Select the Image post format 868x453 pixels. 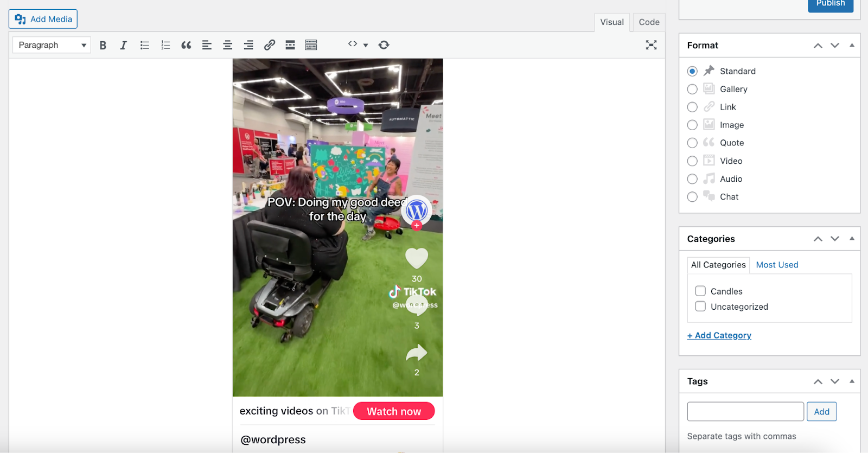coord(692,125)
